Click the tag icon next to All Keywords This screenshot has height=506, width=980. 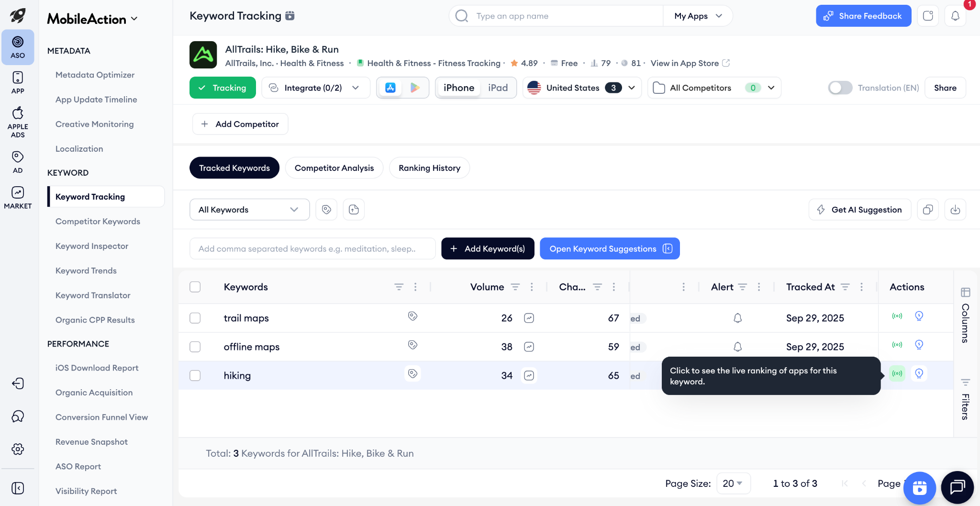326,210
